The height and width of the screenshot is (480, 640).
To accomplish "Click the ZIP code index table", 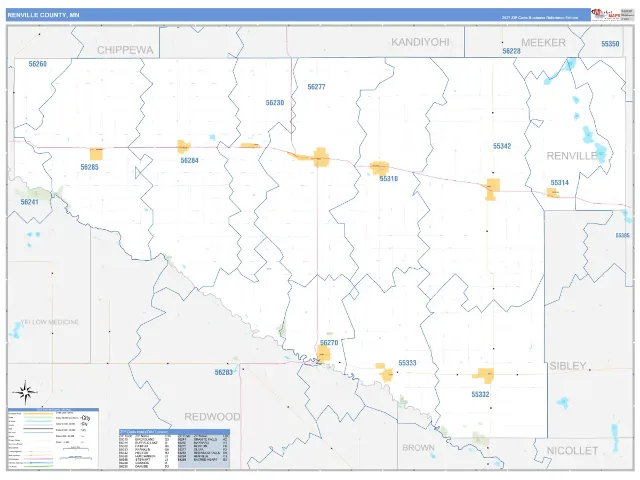I will (174, 449).
